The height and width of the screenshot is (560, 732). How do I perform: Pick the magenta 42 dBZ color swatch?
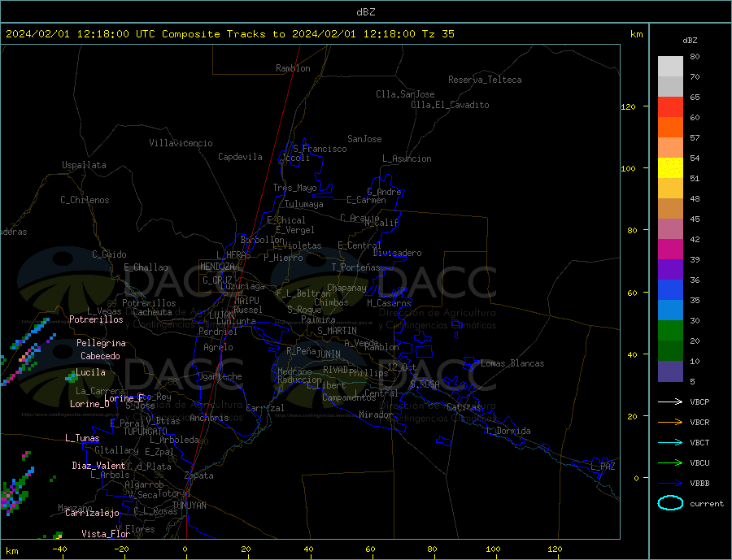click(670, 250)
